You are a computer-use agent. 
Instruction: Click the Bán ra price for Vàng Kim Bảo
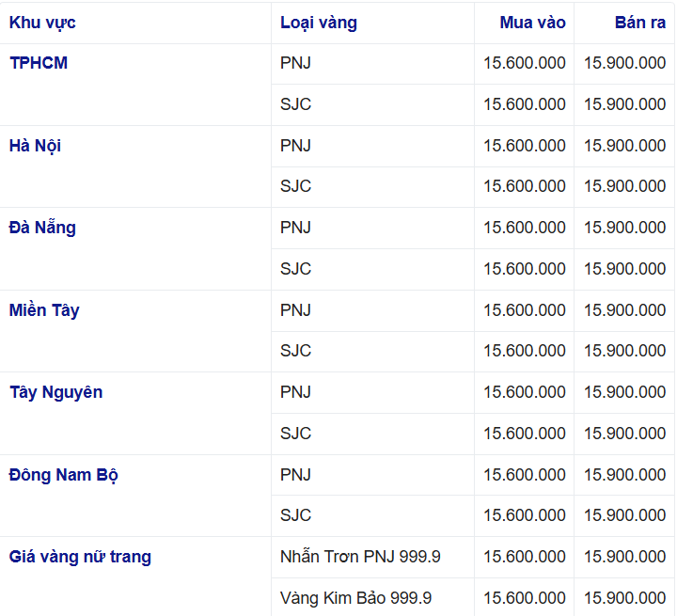pos(624,598)
